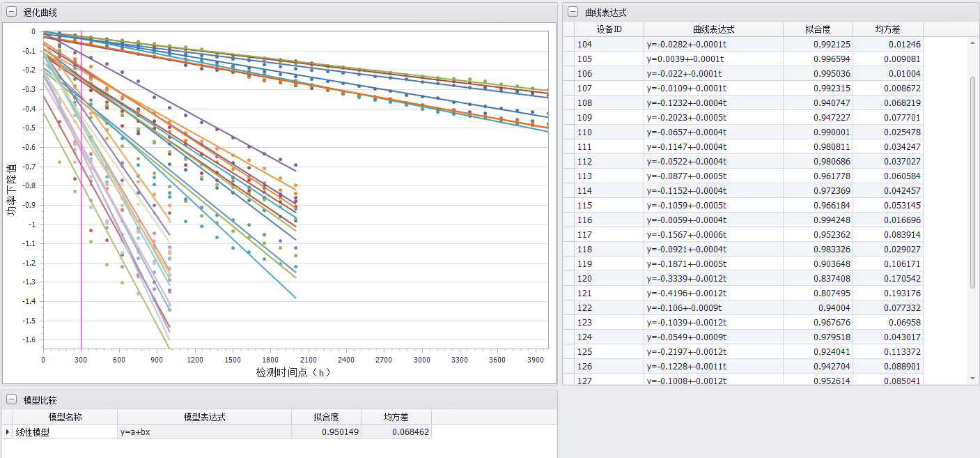The width and height of the screenshot is (980, 458).
Task: Collapse the 曲线表达式 panel
Action: [573, 12]
